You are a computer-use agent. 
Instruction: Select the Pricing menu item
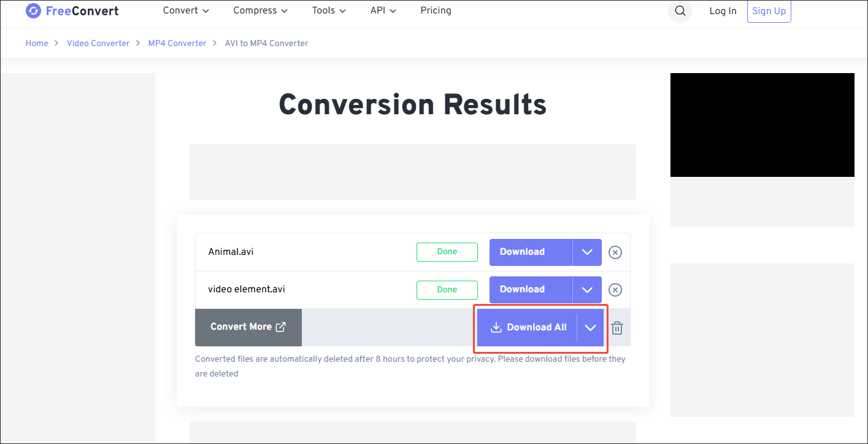click(x=436, y=10)
